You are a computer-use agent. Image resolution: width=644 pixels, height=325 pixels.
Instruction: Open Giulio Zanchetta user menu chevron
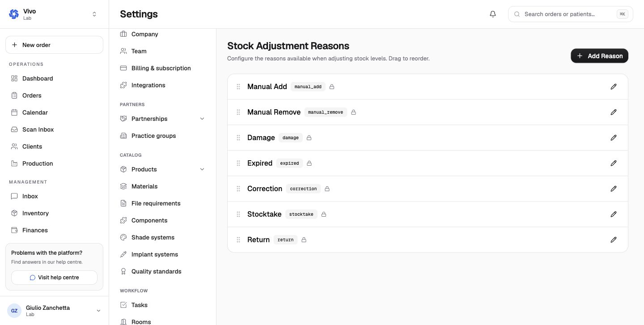98,311
